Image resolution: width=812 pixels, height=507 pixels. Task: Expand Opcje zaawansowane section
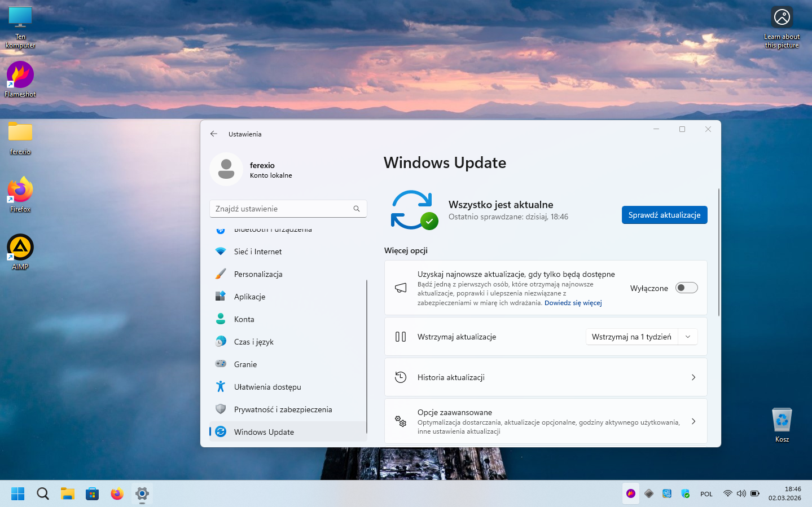click(x=693, y=421)
